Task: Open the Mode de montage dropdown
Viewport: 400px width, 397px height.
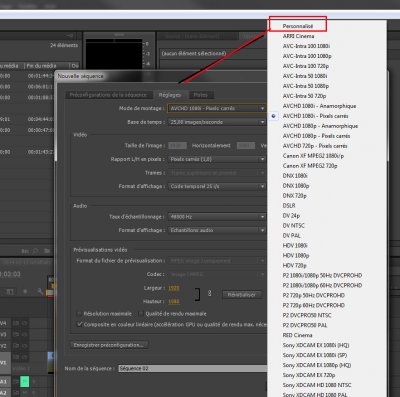Action: (216, 108)
